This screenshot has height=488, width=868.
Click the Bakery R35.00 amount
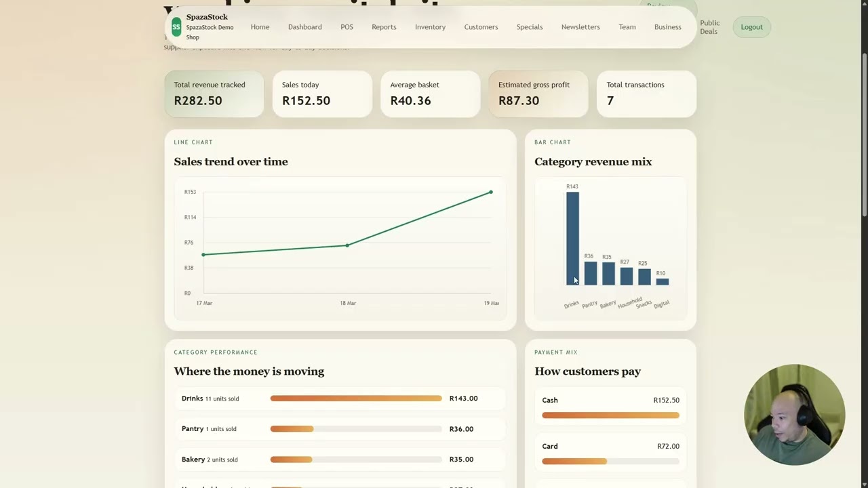coord(461,460)
